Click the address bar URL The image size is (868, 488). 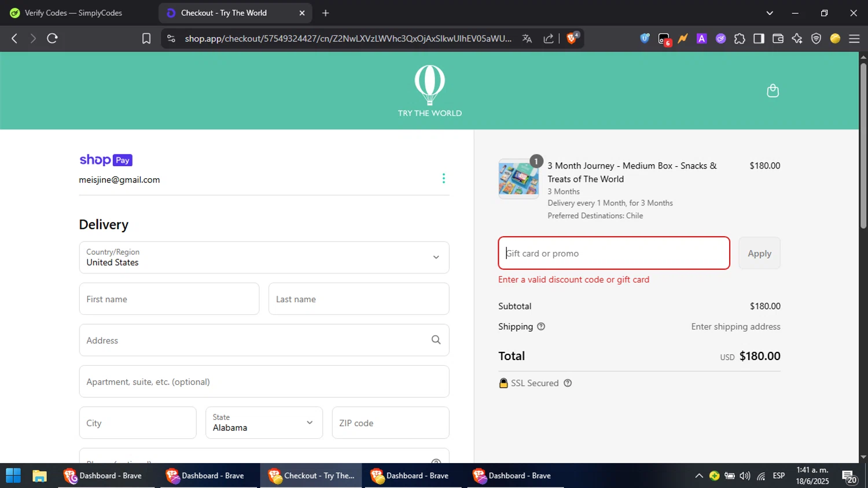pos(348,38)
